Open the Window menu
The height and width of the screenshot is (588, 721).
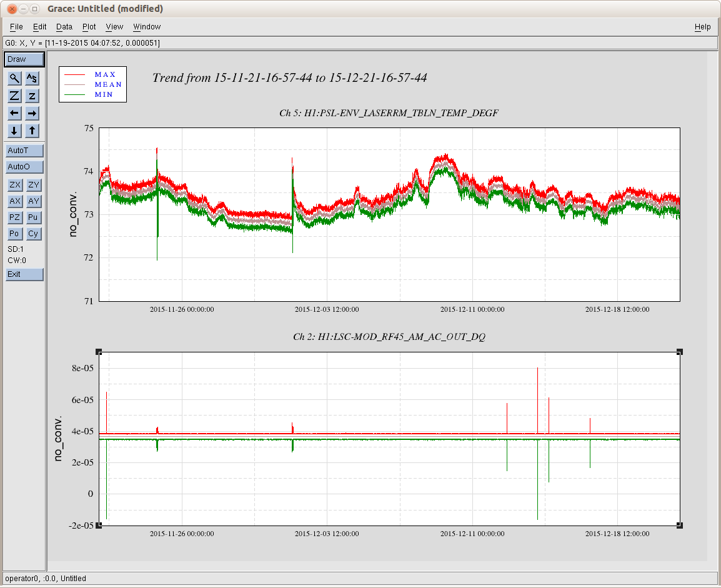pos(147,27)
